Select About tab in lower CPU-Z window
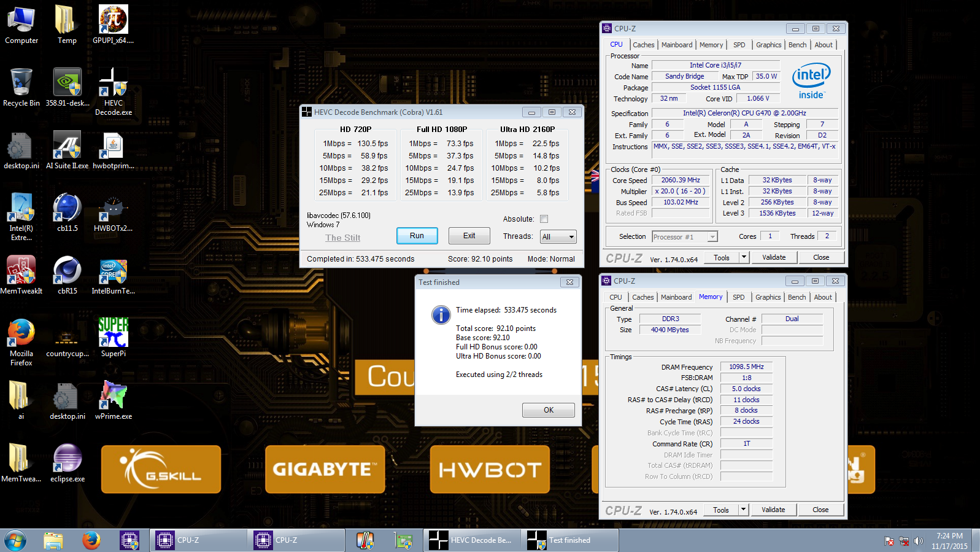This screenshot has height=552, width=980. pos(823,297)
